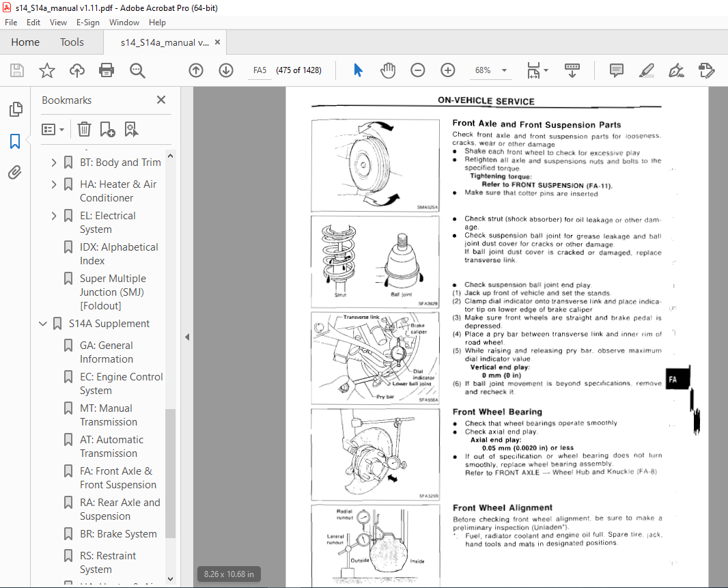The width and height of the screenshot is (728, 588).
Task: Toggle the Bookmarks panel icon
Action: (x=15, y=141)
